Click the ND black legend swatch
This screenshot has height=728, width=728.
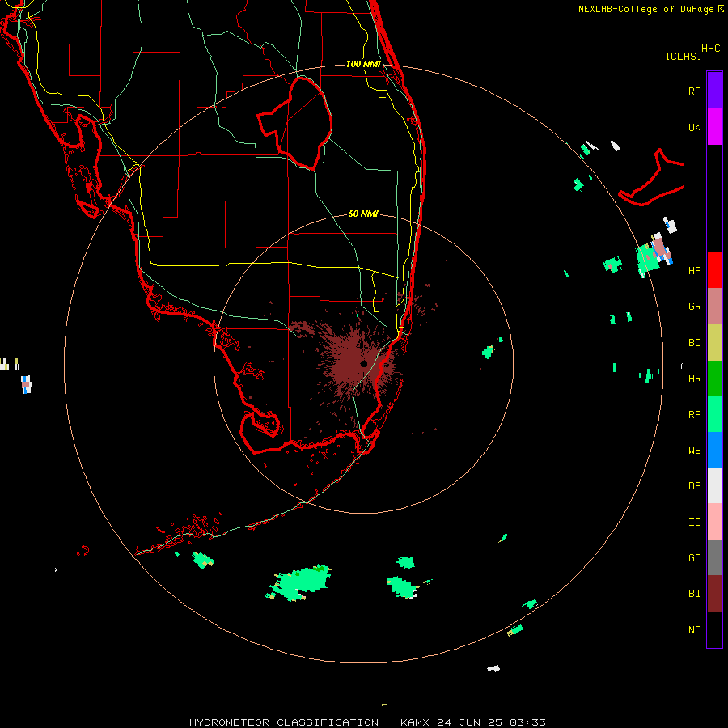[x=714, y=629]
